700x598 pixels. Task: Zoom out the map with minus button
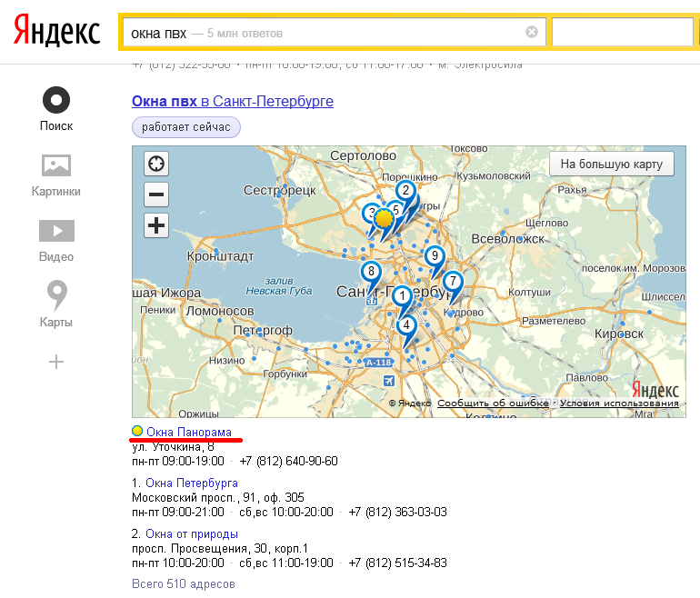tap(157, 194)
